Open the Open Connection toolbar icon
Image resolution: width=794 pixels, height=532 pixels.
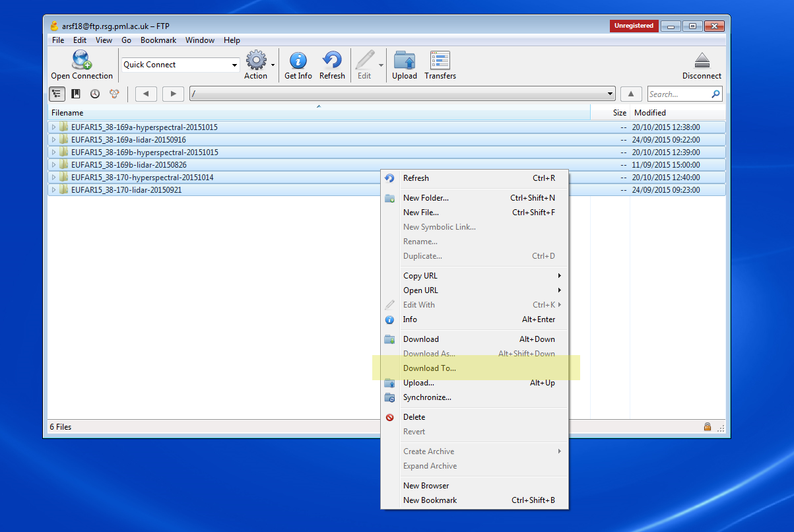pyautogui.click(x=82, y=60)
